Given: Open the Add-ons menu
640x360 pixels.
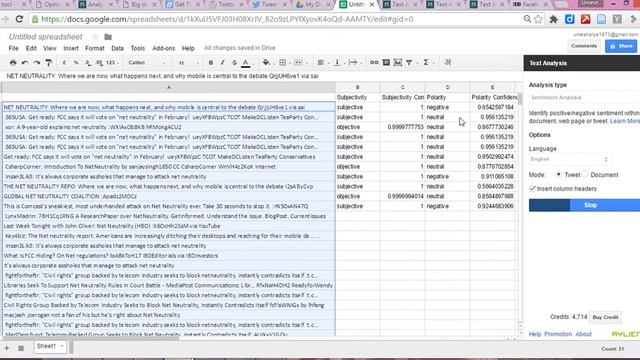Looking at the screenshot, I should 164,48.
